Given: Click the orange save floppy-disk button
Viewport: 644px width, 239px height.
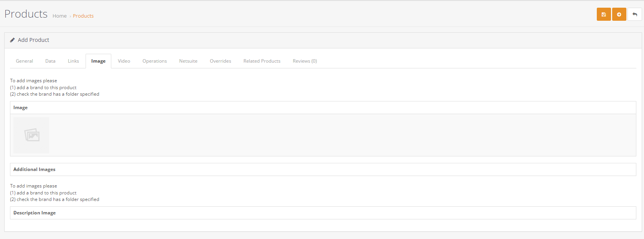Looking at the screenshot, I should 604,14.
